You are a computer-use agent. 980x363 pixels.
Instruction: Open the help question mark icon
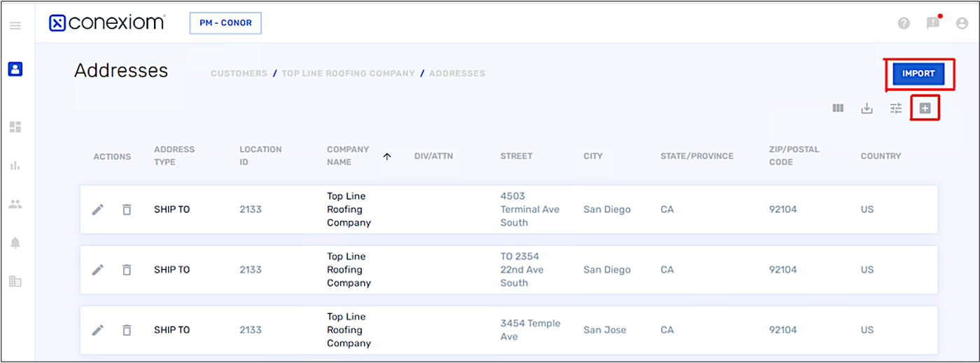click(904, 23)
